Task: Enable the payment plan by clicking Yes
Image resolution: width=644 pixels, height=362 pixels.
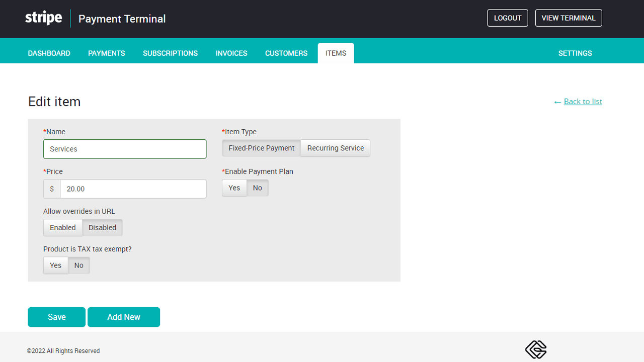Action: [x=234, y=188]
